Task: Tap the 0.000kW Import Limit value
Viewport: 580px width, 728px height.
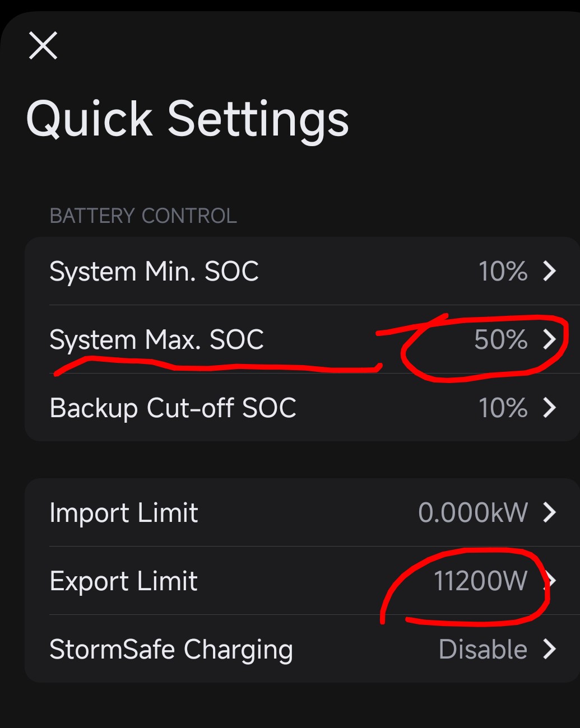Action: coord(473,513)
